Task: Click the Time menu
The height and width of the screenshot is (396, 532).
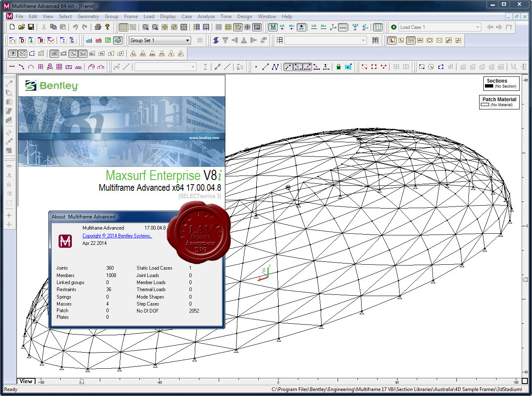Action: click(226, 17)
